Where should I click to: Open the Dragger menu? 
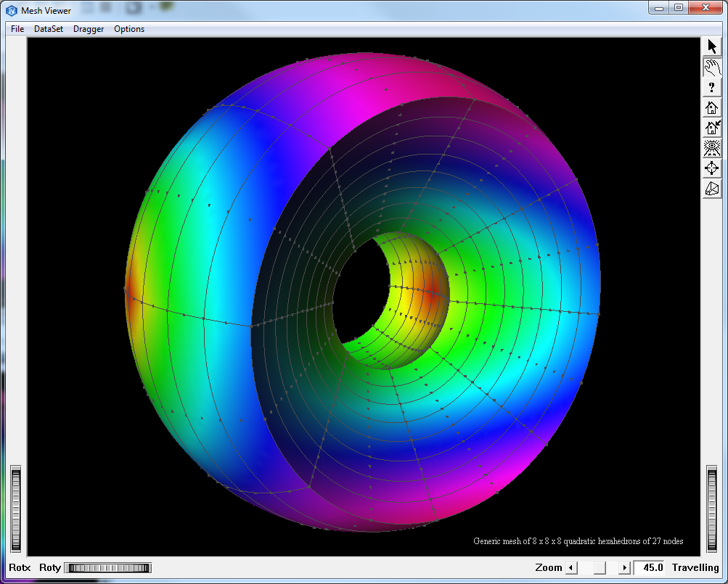[89, 29]
